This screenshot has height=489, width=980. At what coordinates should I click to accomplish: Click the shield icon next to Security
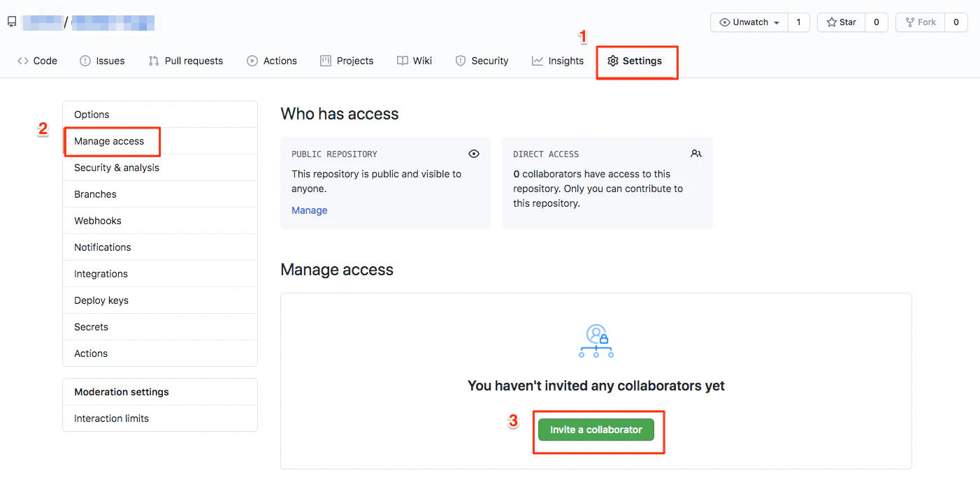pos(461,61)
